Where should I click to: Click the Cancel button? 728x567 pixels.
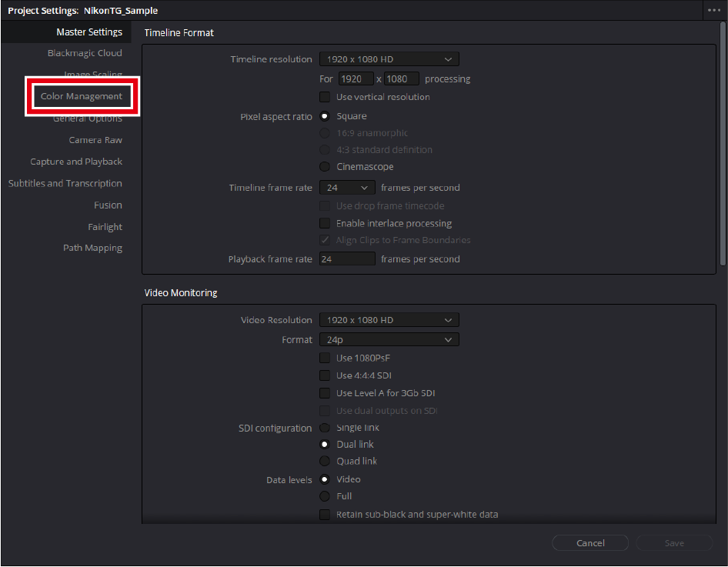590,543
